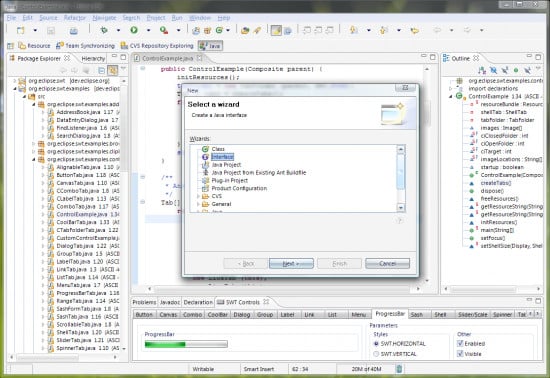This screenshot has width=550, height=378.
Task: Click the Open Perspective icon
Action: (11, 46)
